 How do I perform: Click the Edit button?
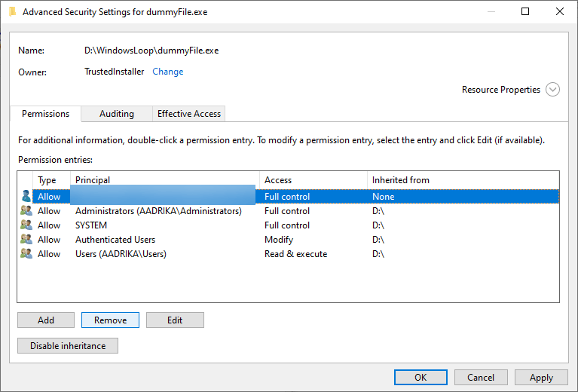(x=175, y=320)
